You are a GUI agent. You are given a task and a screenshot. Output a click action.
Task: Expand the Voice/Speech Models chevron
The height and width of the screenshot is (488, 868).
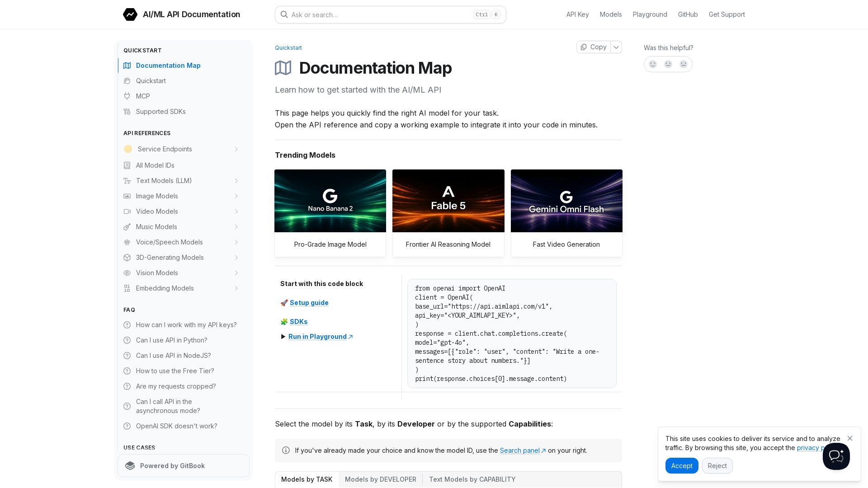tap(236, 242)
